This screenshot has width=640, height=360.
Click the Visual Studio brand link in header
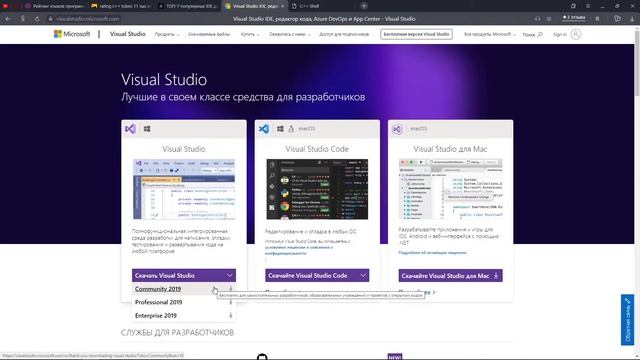[128, 34]
